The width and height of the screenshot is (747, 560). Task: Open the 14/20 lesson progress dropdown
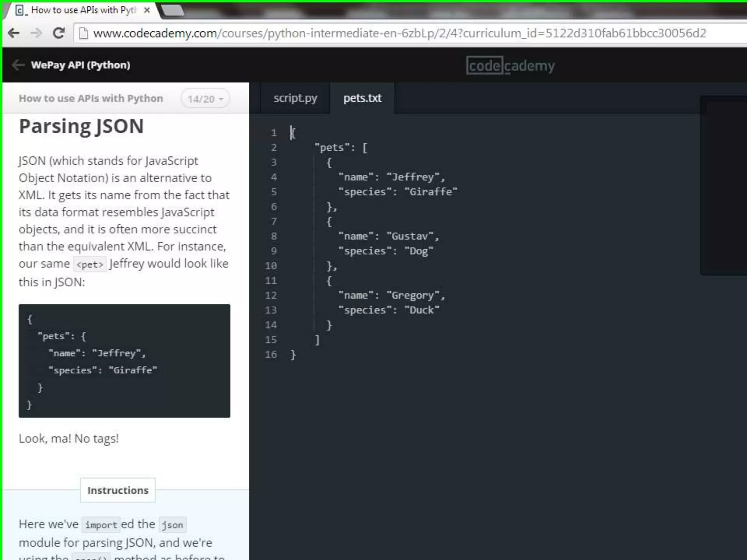[x=205, y=99]
